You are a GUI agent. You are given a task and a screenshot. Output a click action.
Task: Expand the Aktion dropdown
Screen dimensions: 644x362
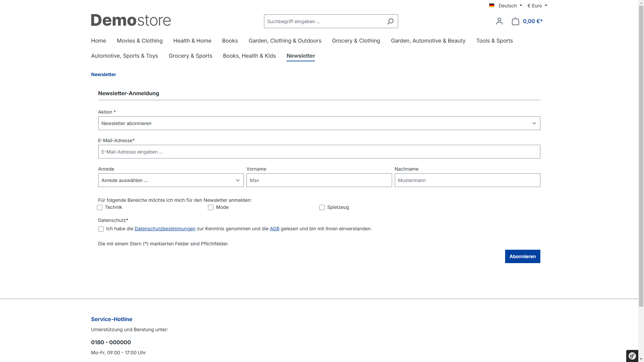(x=319, y=123)
